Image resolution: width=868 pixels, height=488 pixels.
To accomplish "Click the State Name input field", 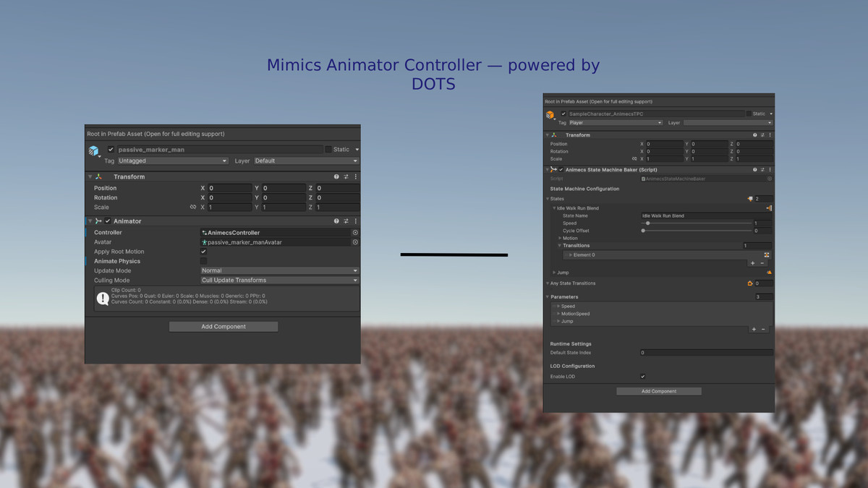I will [707, 215].
